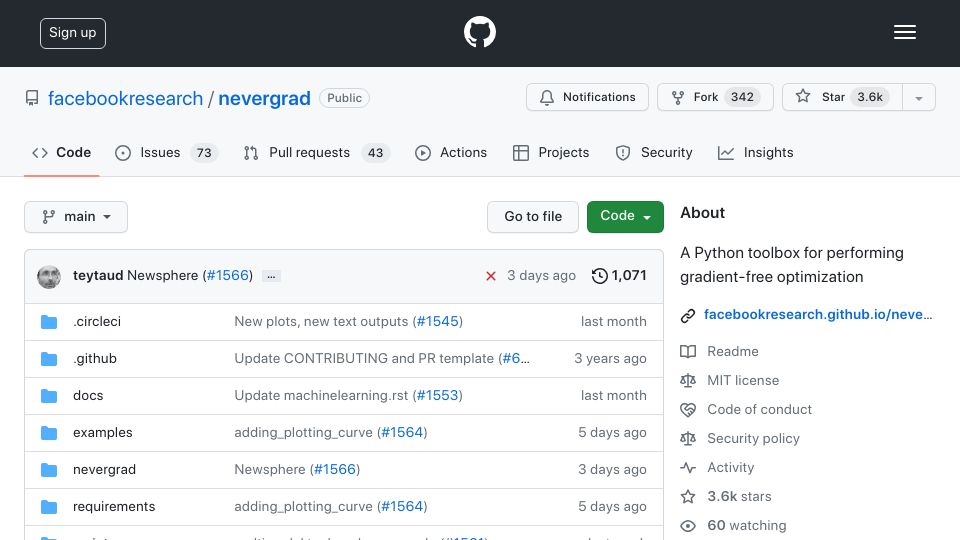Click the Code of conduct heart icon

pyautogui.click(x=688, y=410)
